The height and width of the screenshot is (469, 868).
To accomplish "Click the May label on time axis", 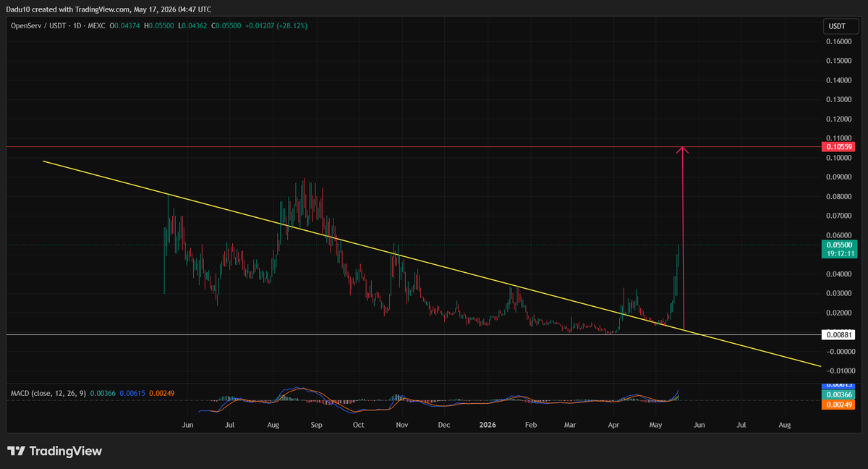I will tap(655, 426).
